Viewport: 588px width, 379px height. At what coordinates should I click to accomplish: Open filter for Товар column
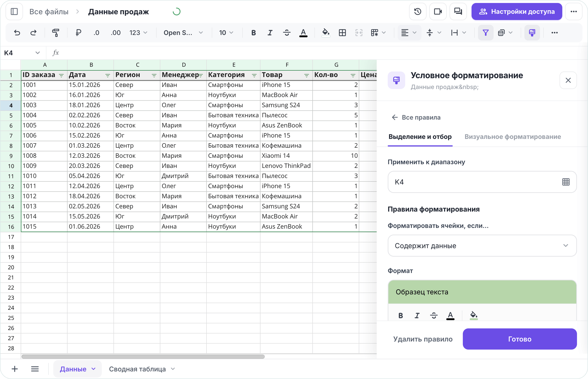(x=307, y=76)
